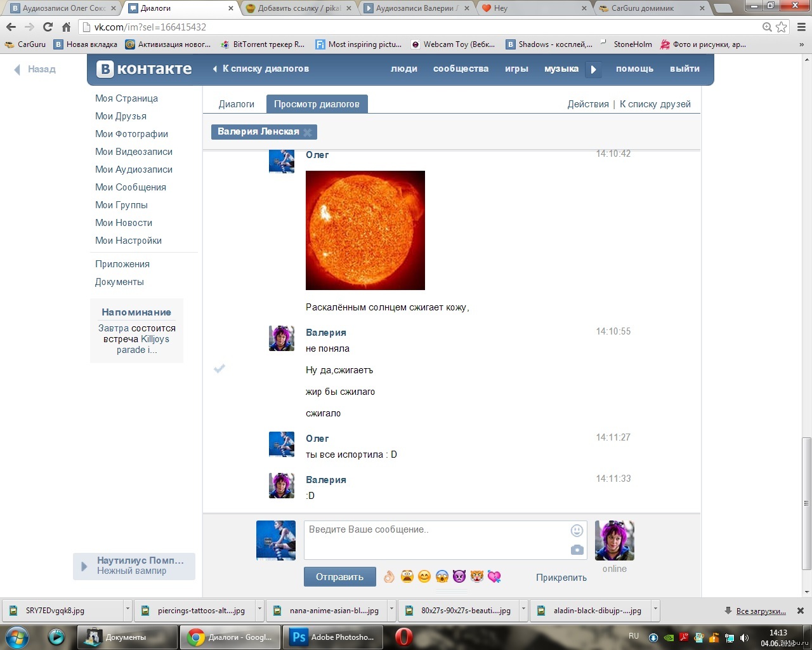The image size is (812, 650).
Task: Select the Просмотр диалогов tab
Action: [x=317, y=104]
